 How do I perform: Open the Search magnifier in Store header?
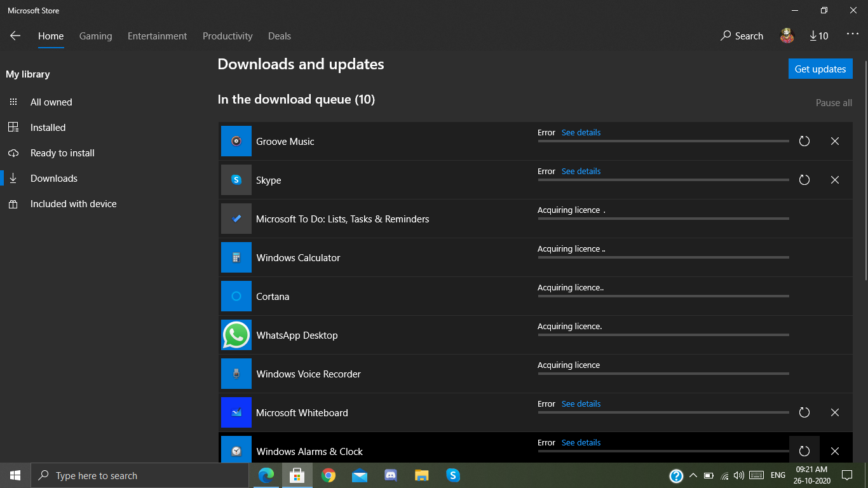click(x=742, y=36)
